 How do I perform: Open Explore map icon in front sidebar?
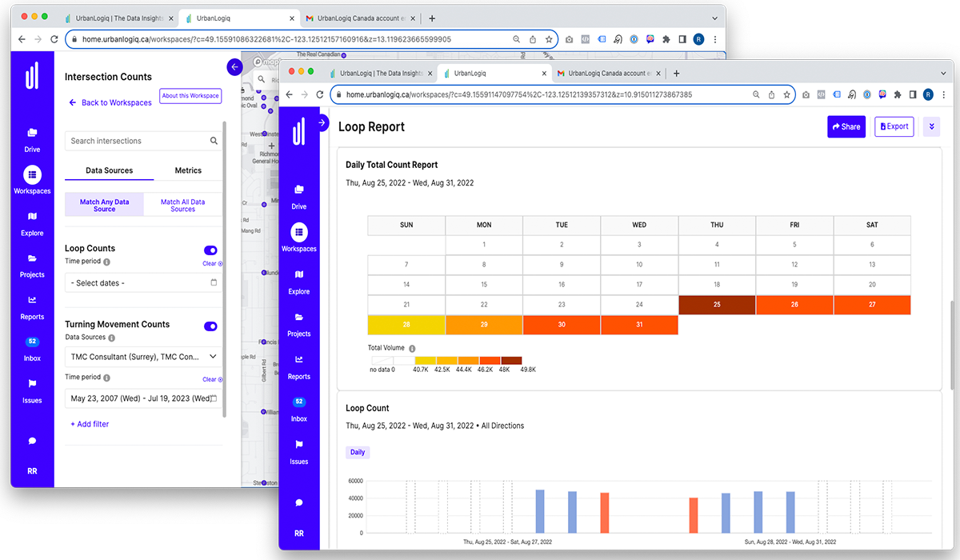click(x=298, y=280)
